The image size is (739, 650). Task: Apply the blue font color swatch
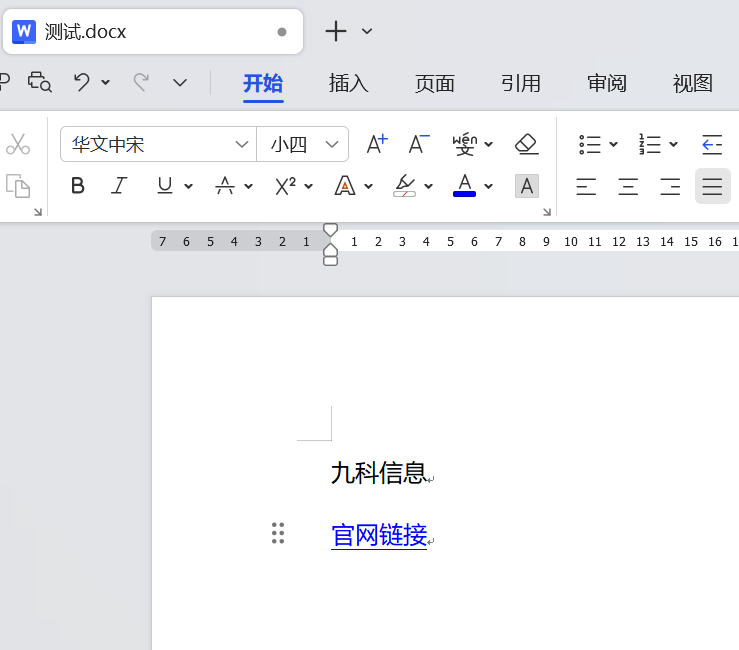464,186
